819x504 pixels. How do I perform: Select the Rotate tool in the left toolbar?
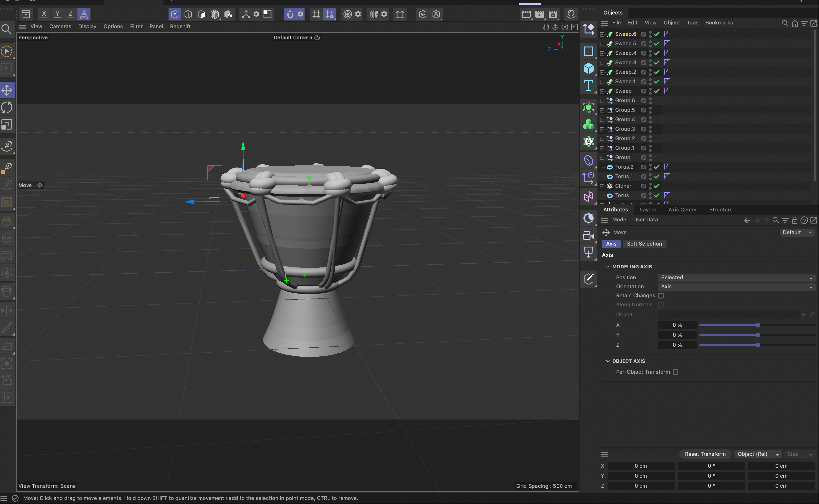pos(7,107)
